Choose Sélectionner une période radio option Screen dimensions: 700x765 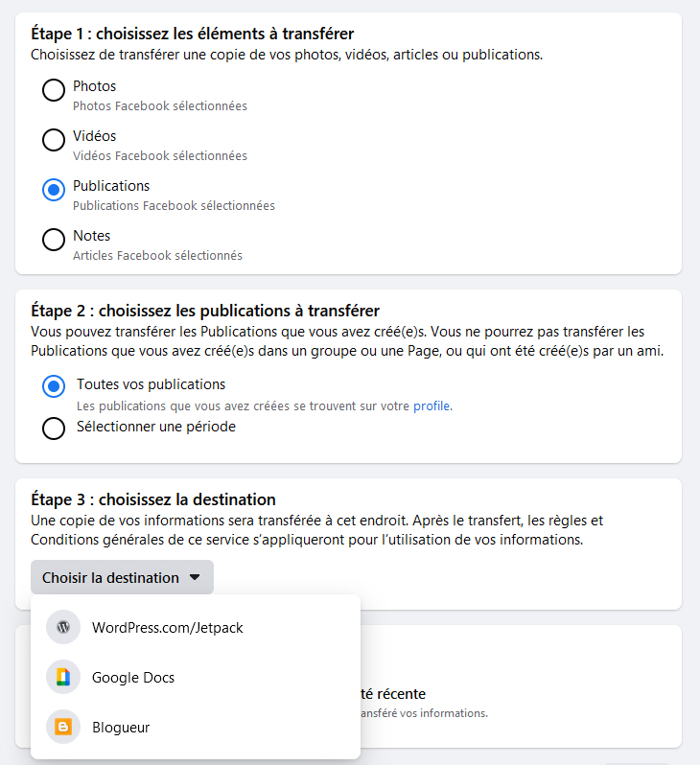click(54, 429)
